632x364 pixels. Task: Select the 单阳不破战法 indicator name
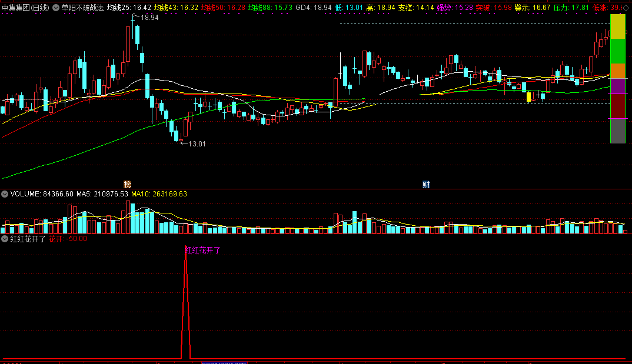coord(82,8)
